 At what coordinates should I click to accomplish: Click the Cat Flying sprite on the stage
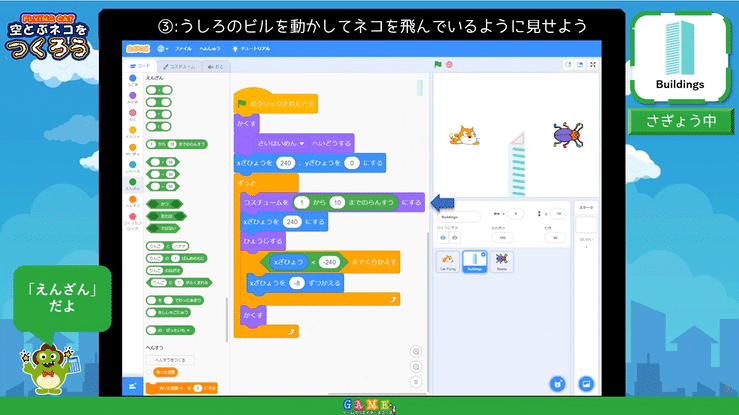coord(464,136)
